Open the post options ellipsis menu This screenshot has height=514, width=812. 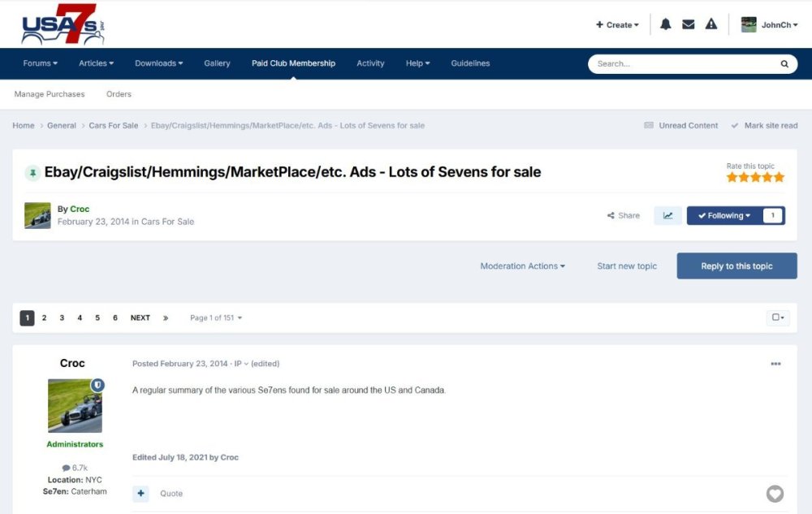(x=775, y=364)
